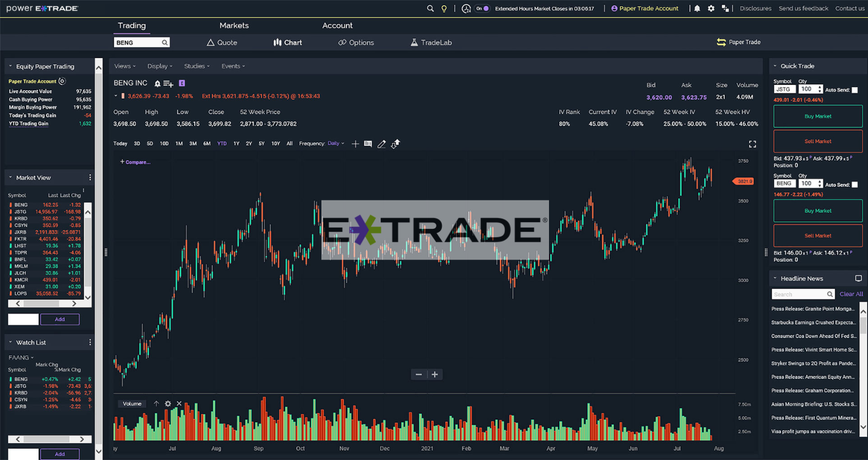
Task: Zoom out chart with minus button
Action: [418, 375]
